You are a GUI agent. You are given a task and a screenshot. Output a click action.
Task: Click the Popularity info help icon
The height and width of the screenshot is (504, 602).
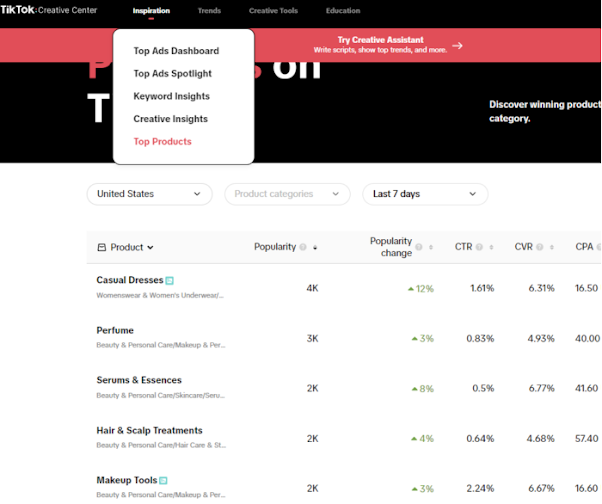coord(303,247)
